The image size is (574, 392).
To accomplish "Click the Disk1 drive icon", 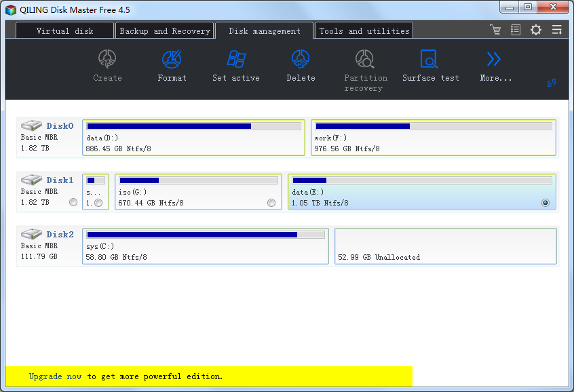I will pyautogui.click(x=31, y=180).
